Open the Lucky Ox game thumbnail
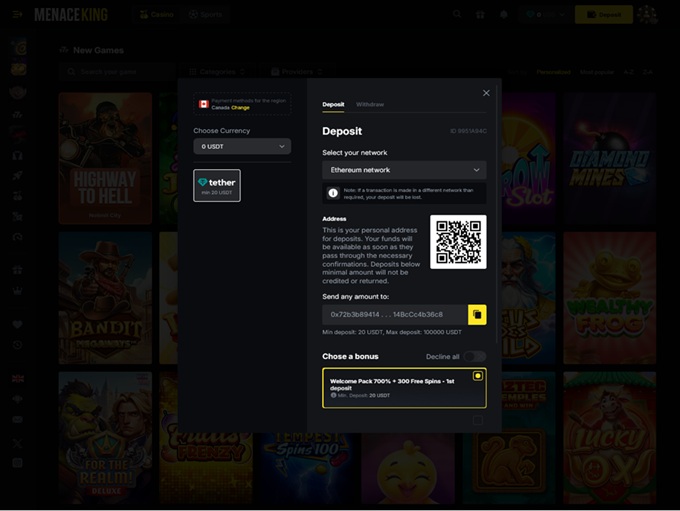680x511 pixels. pyautogui.click(x=610, y=437)
